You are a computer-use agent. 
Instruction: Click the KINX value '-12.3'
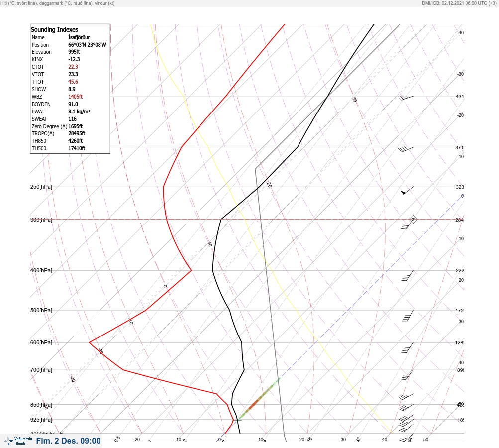[74, 59]
